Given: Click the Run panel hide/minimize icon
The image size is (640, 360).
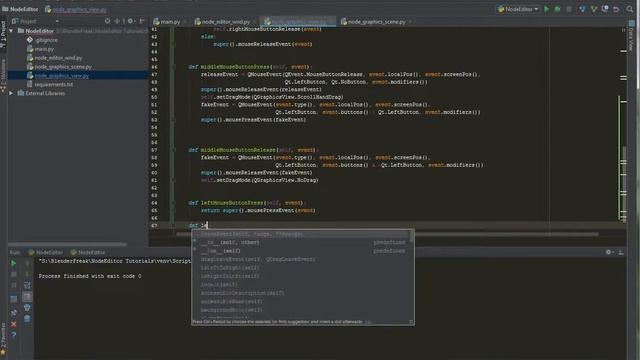Looking at the screenshot, I should click(x=621, y=252).
